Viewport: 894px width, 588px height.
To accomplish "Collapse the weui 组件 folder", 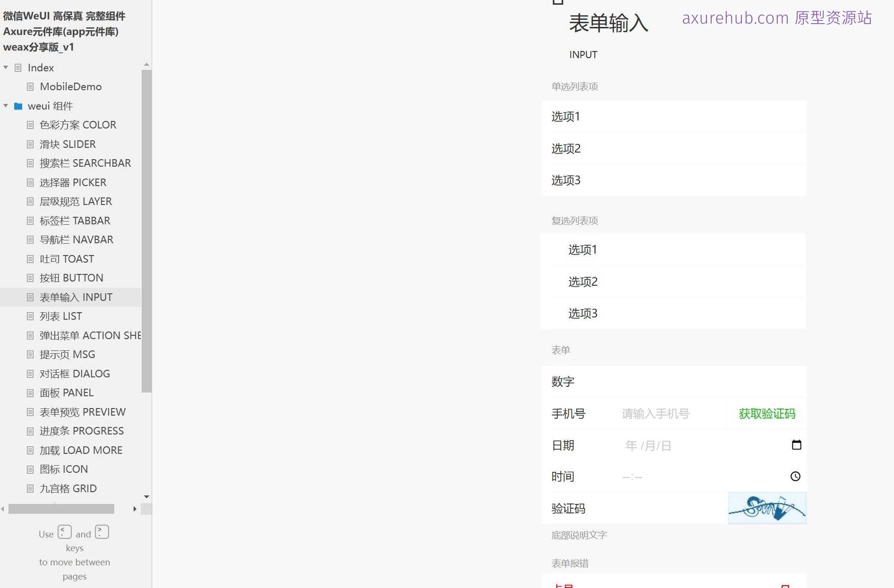I will pos(6,106).
